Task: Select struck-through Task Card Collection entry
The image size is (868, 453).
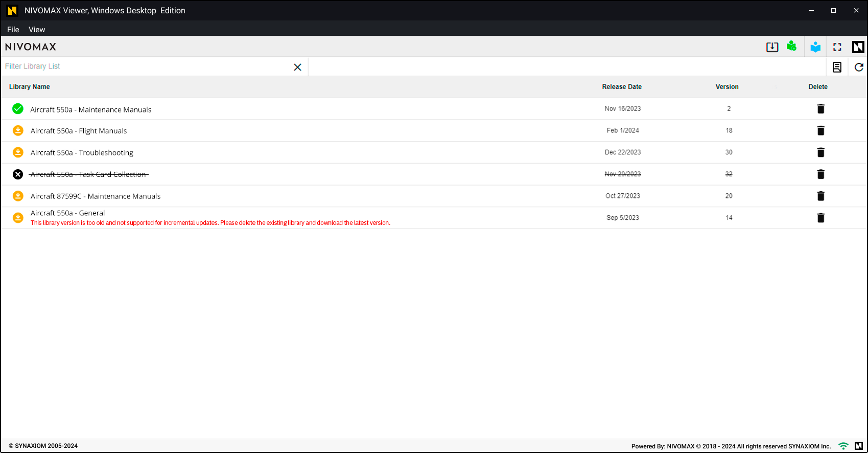Action: [434, 174]
